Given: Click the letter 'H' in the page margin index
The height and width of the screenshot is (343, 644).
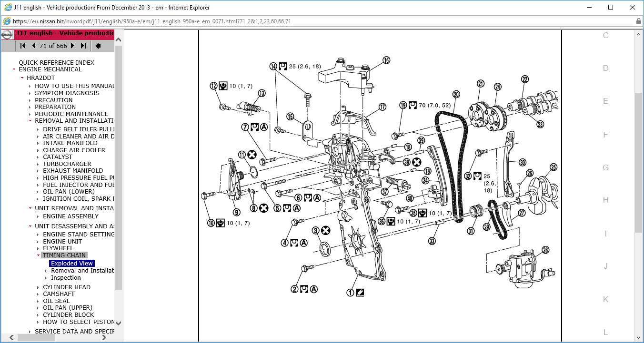Looking at the screenshot, I should point(606,200).
